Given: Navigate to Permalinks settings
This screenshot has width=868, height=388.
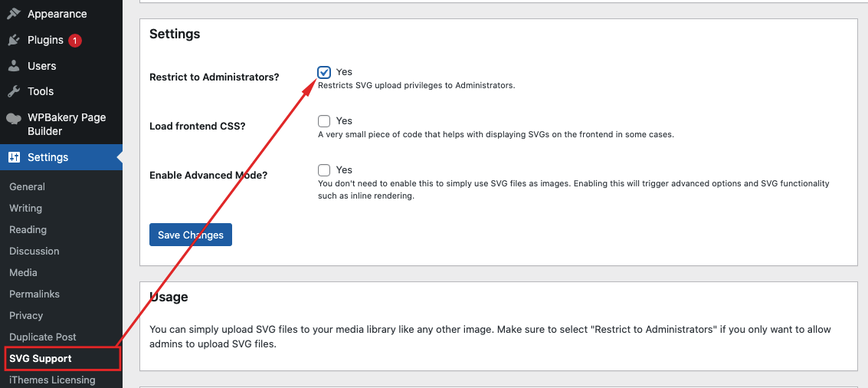Looking at the screenshot, I should click(34, 294).
